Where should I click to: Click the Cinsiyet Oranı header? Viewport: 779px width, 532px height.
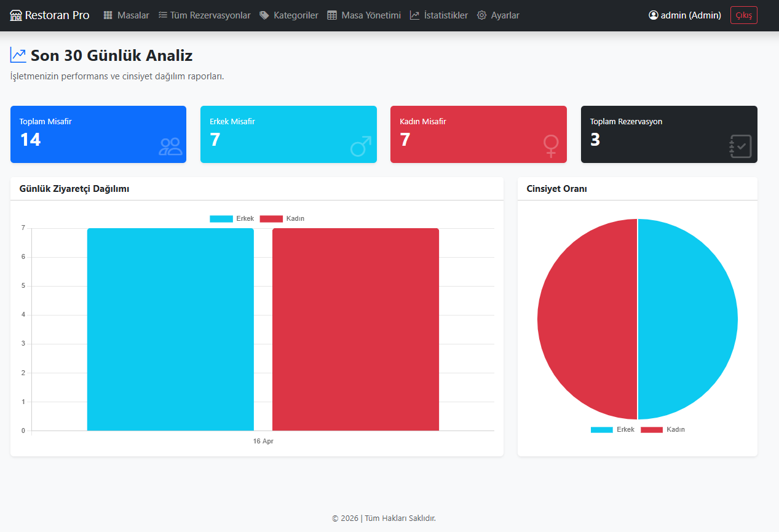(557, 189)
